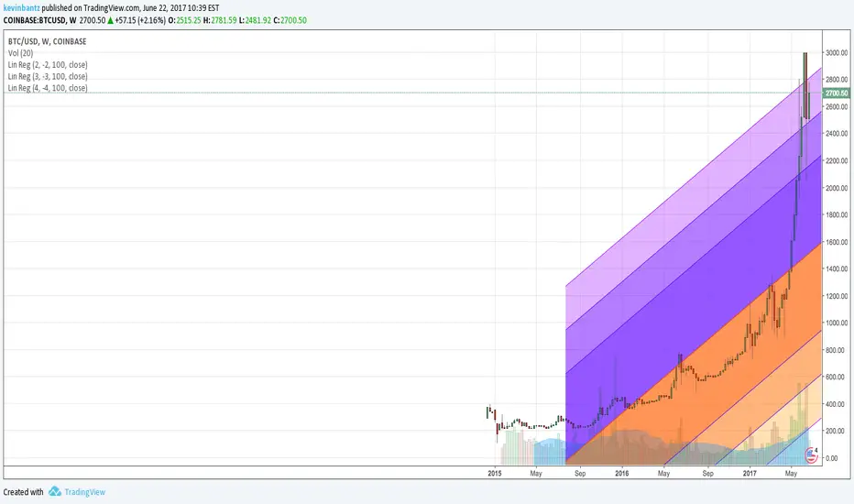Click the May label right of 2017

(x=791, y=474)
